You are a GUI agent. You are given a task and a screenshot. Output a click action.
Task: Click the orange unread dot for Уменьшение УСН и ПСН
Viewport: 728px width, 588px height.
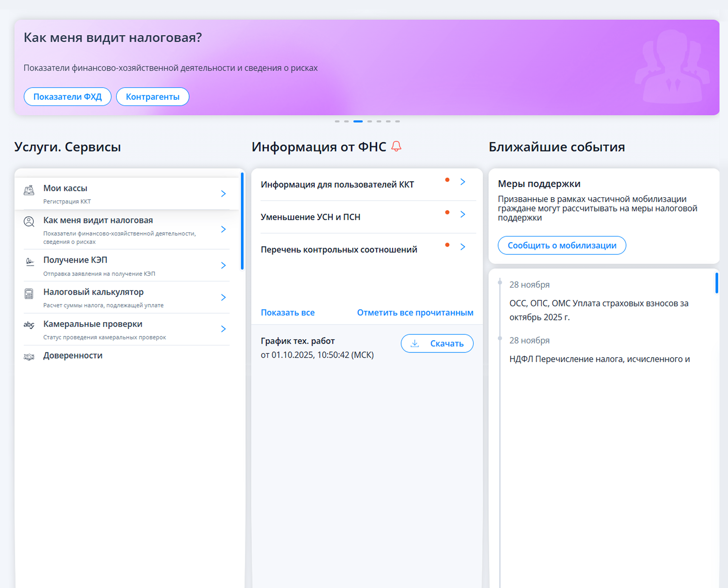point(447,212)
